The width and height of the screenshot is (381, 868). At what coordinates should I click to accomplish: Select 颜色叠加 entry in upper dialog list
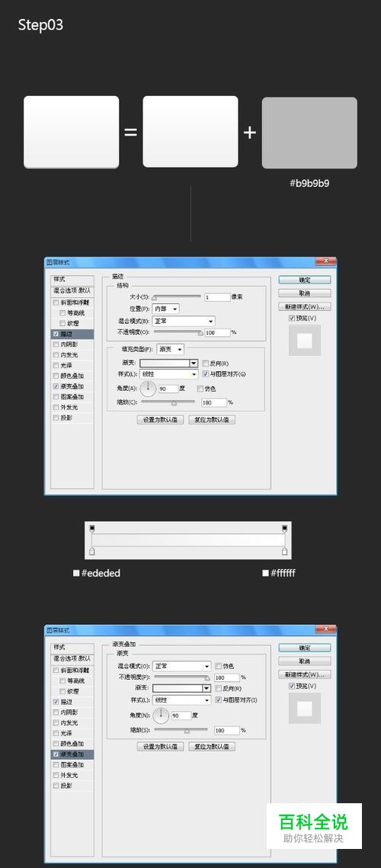(72, 376)
